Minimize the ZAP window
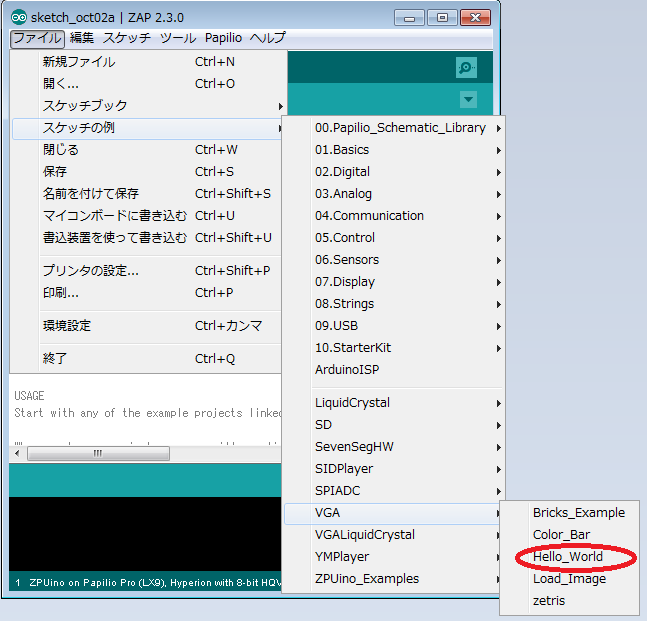The image size is (647, 621). click(x=409, y=18)
